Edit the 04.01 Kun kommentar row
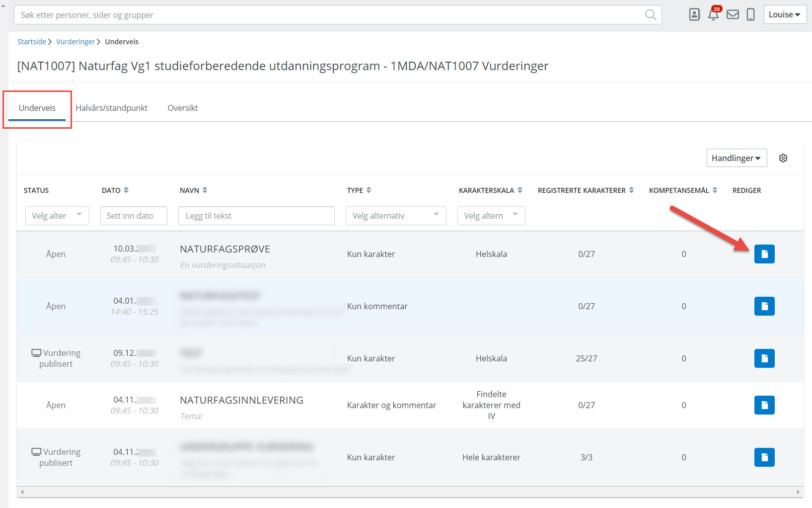 [x=764, y=306]
